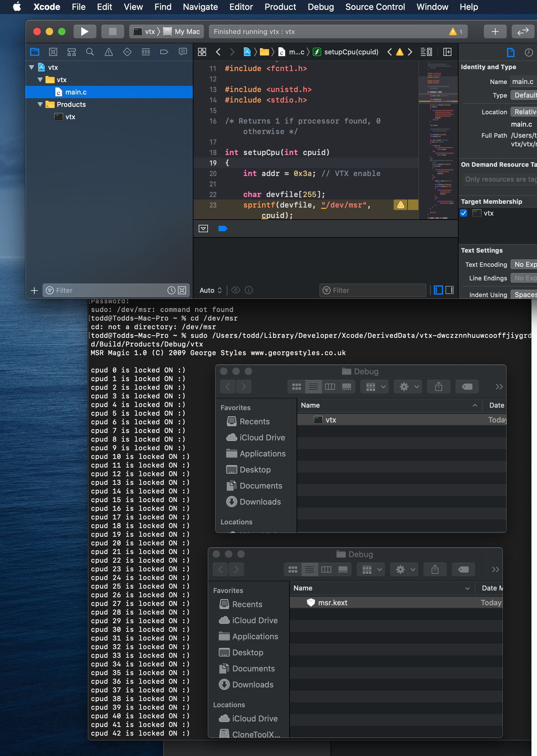
Task: Run the vtx scheme with Play button
Action: point(85,31)
